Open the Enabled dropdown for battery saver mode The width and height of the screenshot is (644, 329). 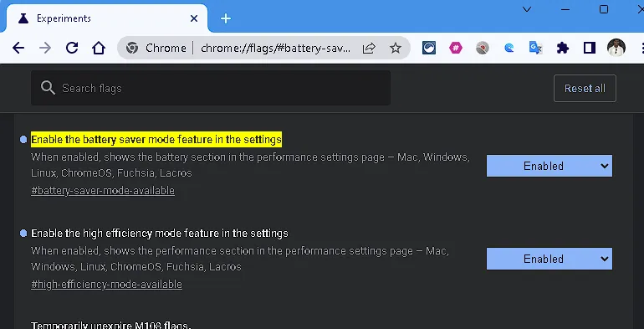(549, 166)
